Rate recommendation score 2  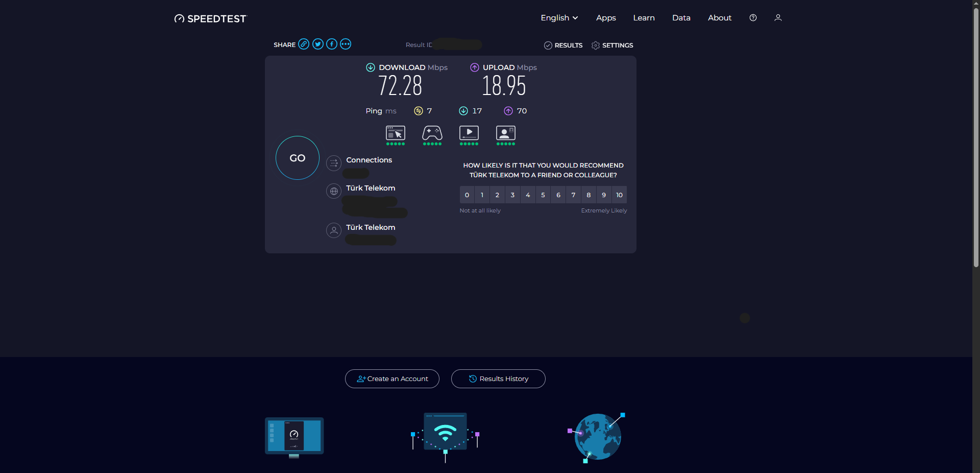497,195
